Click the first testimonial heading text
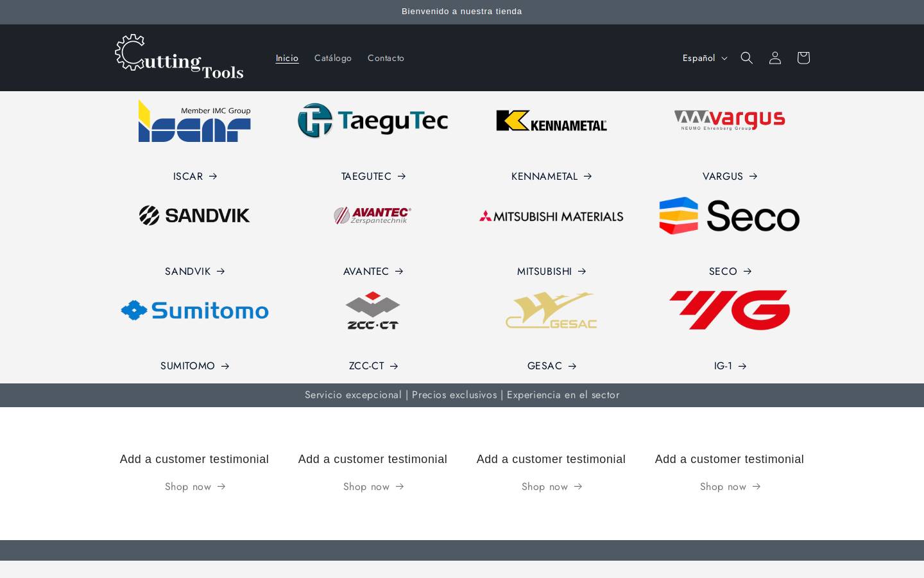Viewport: 924px width, 578px height. pos(194,459)
